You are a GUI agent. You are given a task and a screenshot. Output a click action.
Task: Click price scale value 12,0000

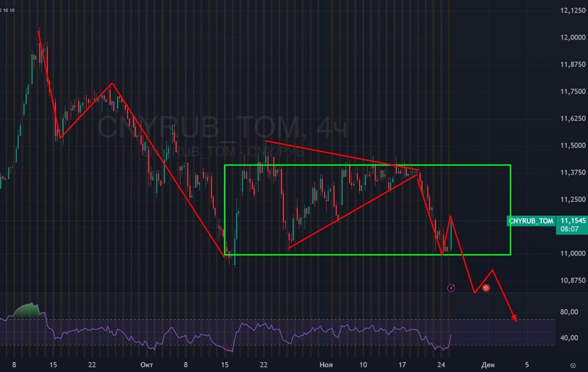pos(573,38)
